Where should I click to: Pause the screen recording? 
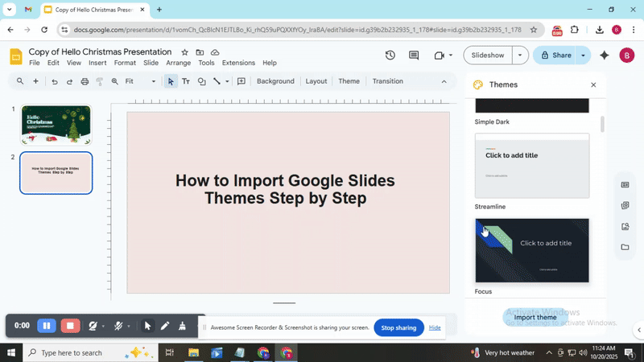47,326
